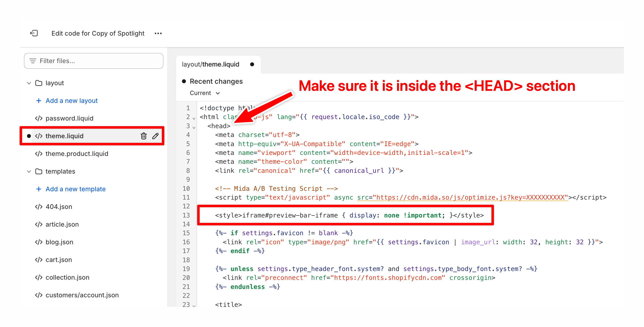
Task: Click the plus icon beside Add a new layout
Action: [x=39, y=101]
